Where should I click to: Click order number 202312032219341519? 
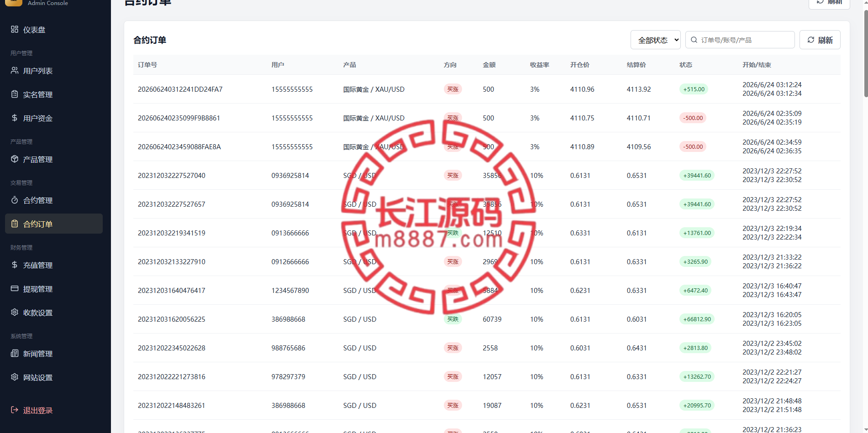coord(172,233)
